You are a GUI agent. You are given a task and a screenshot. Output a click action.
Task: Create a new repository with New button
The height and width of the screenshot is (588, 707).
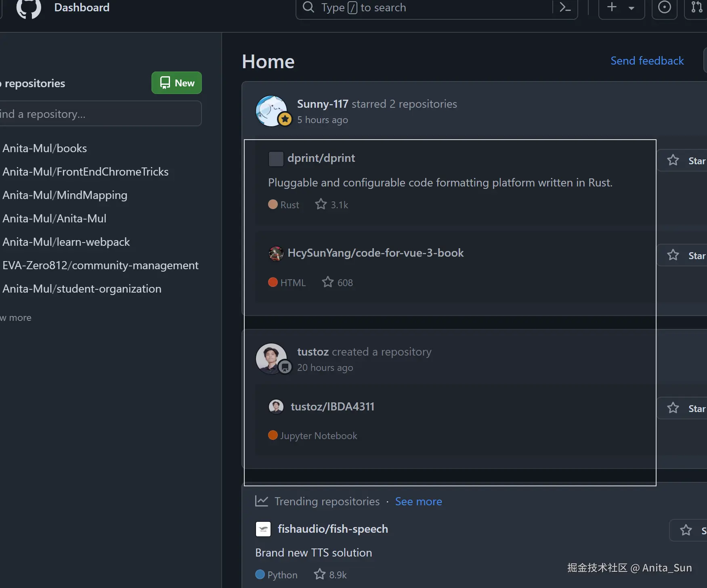click(176, 83)
